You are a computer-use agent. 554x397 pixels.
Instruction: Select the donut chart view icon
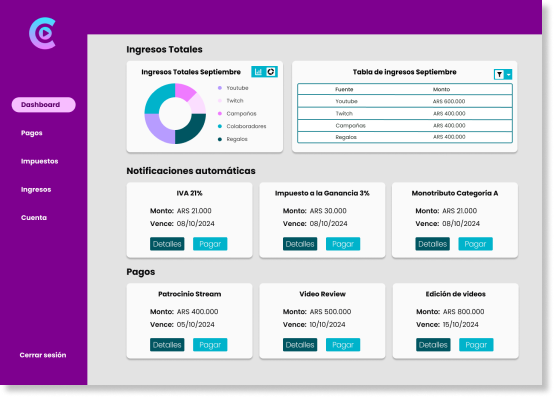coord(271,72)
